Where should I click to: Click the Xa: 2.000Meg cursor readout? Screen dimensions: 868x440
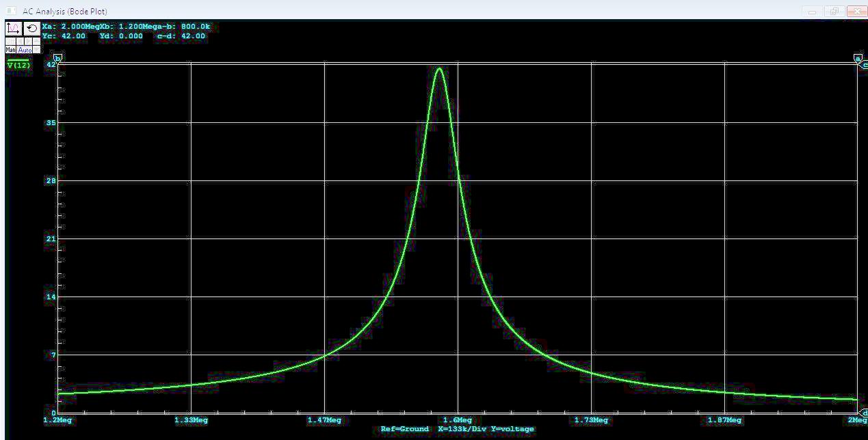[x=70, y=27]
